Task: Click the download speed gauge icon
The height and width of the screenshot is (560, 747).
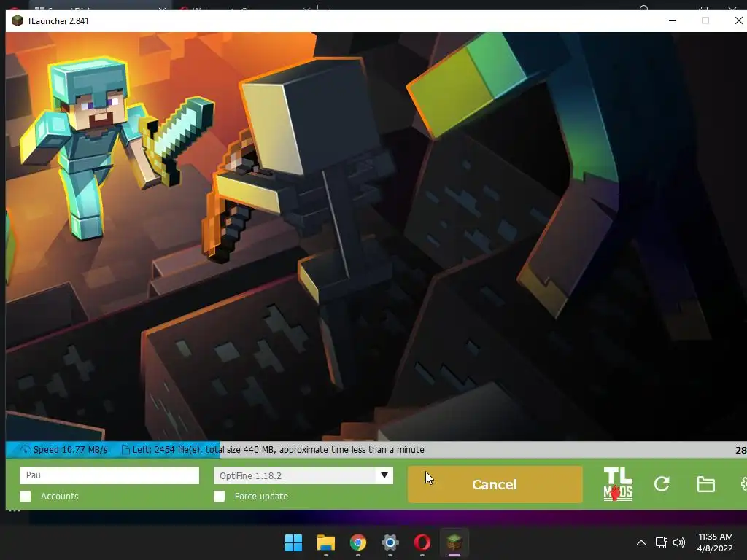Action: tap(26, 449)
